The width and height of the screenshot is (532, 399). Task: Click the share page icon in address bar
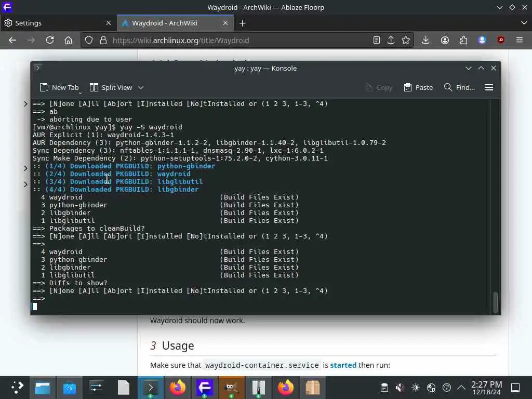click(x=391, y=41)
